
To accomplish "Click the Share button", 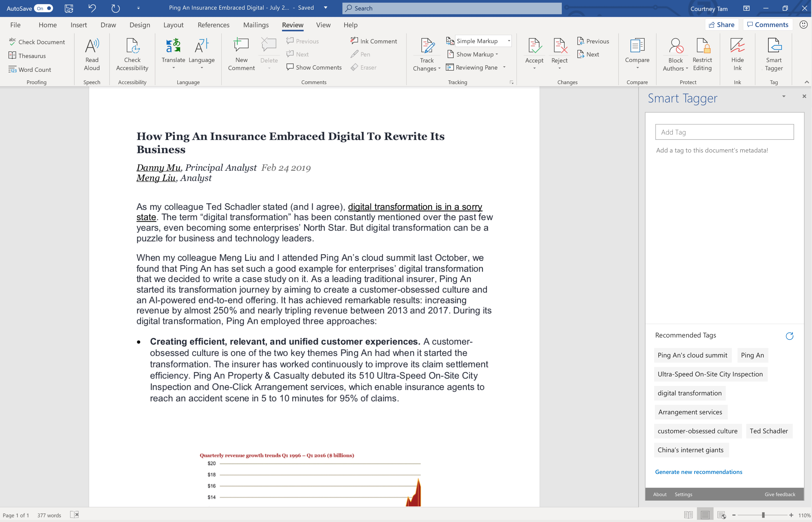I will [x=721, y=24].
